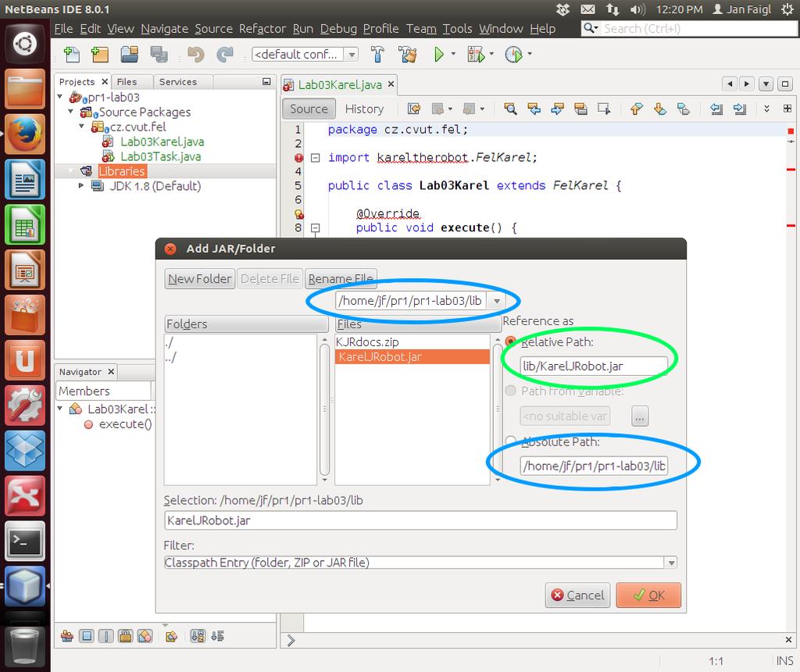Open System Settings from the launcher

tap(25, 405)
